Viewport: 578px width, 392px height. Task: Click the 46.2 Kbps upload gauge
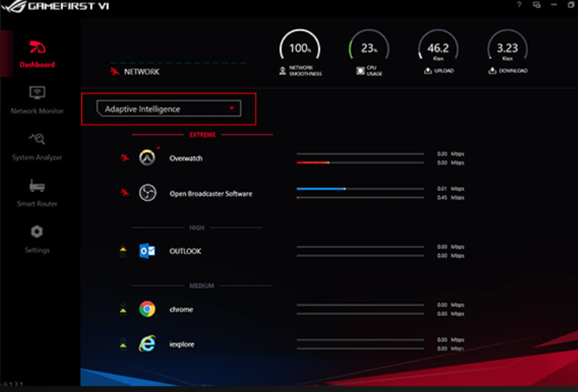click(438, 46)
